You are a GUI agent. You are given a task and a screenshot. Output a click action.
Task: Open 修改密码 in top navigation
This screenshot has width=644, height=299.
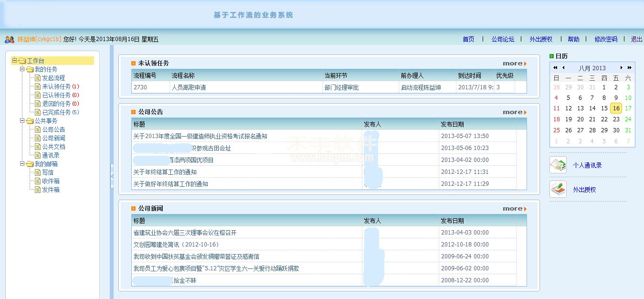pyautogui.click(x=606, y=39)
